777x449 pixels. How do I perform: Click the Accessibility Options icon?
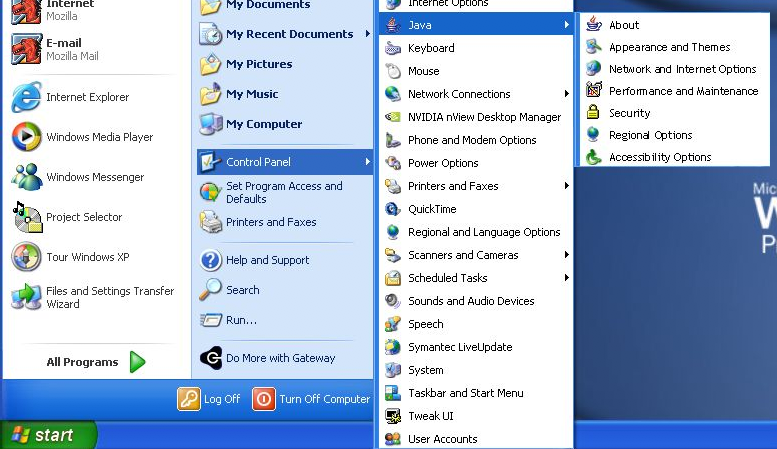pyautogui.click(x=593, y=157)
